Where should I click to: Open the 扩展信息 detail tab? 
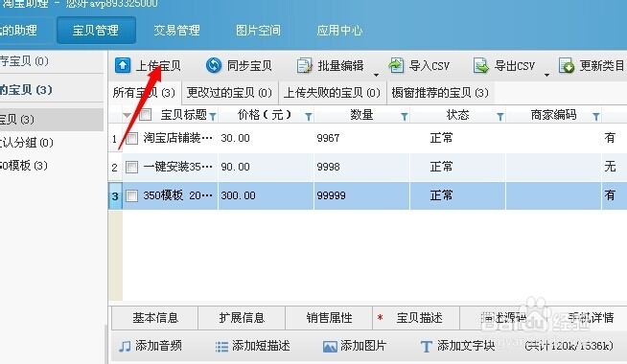[x=242, y=318]
